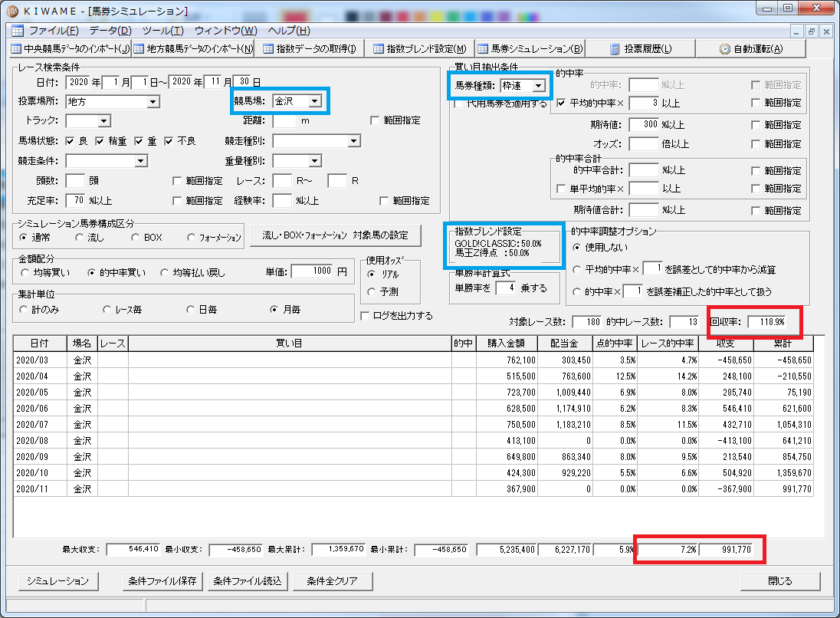This screenshot has width=840, height=618.
Task: Select the 2020/06 result row
Action: tap(413, 409)
